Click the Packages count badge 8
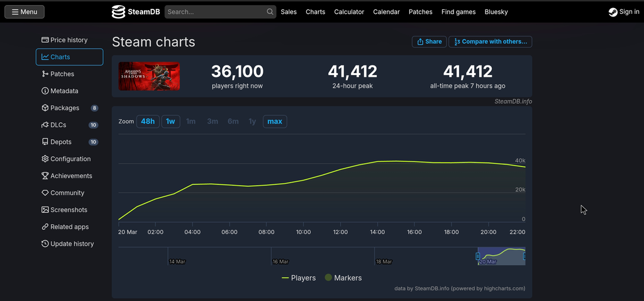 (94, 108)
